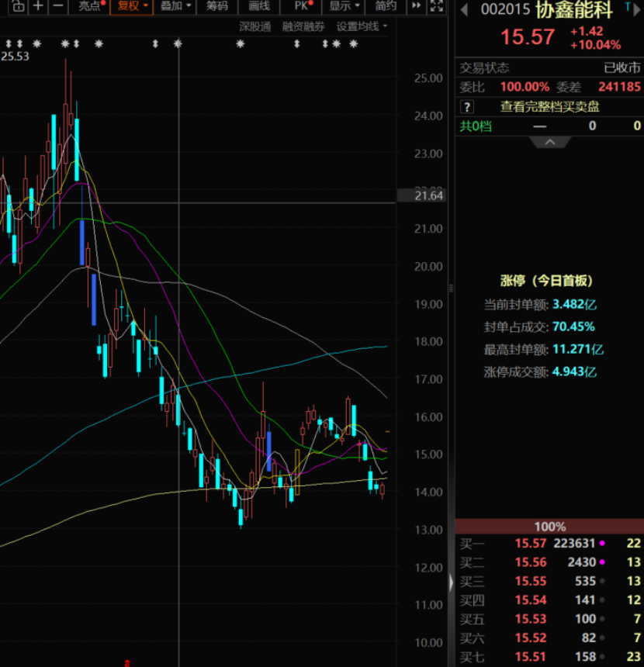Select the 买六 bid row at 15.52
Viewport: 644px width, 667px height.
(x=549, y=638)
